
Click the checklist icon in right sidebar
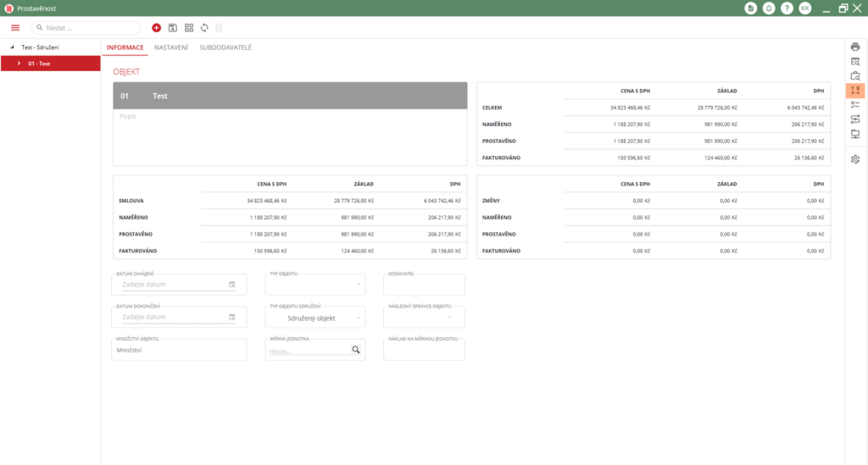(x=855, y=104)
